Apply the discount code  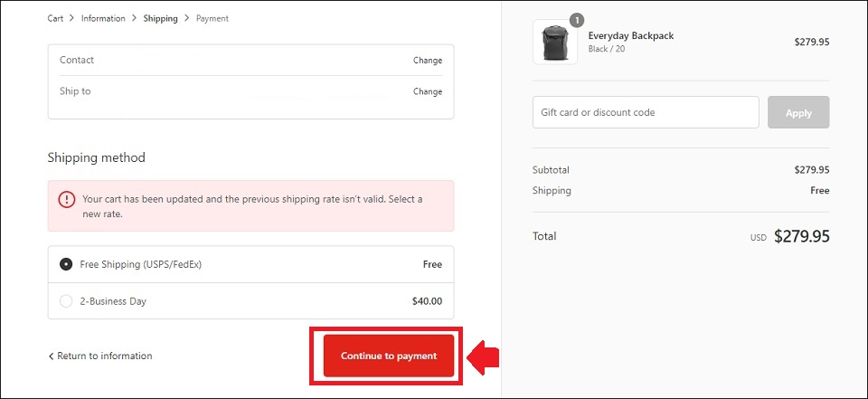pos(798,112)
